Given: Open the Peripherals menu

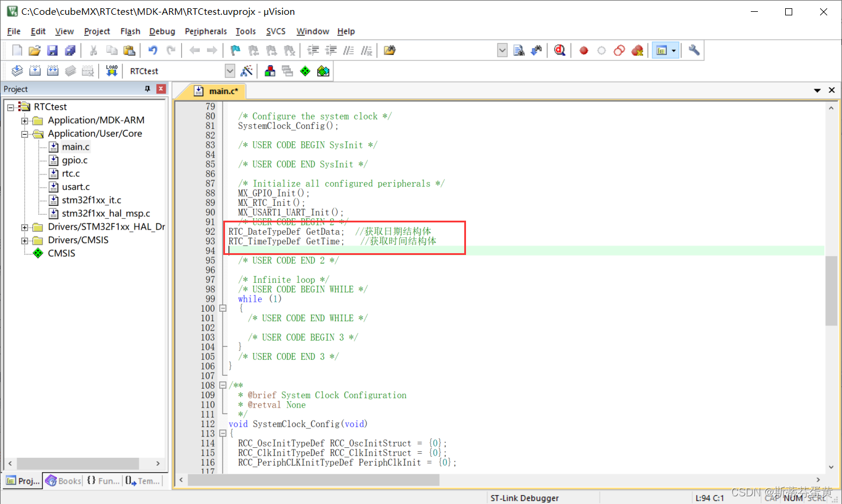Looking at the screenshot, I should tap(205, 31).
